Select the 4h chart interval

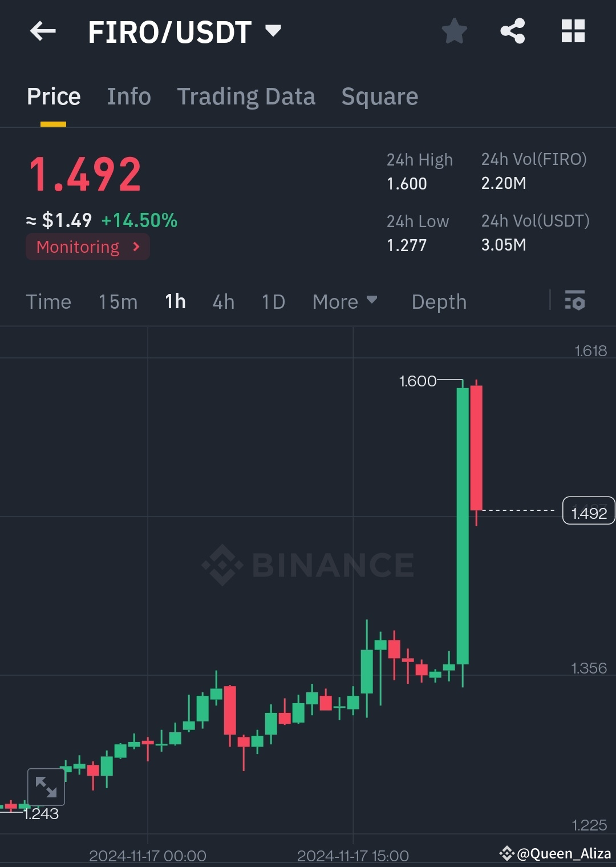[223, 301]
